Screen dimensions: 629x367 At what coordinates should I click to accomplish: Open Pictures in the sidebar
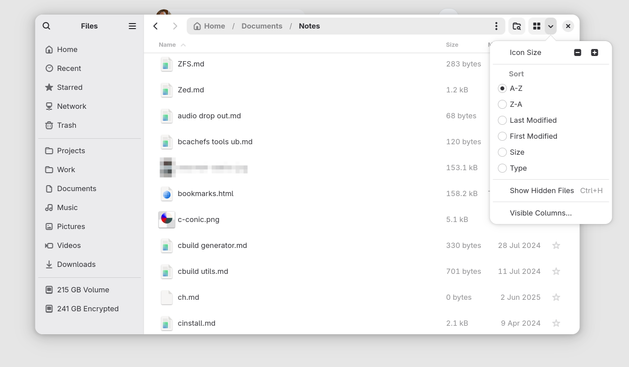89,227
